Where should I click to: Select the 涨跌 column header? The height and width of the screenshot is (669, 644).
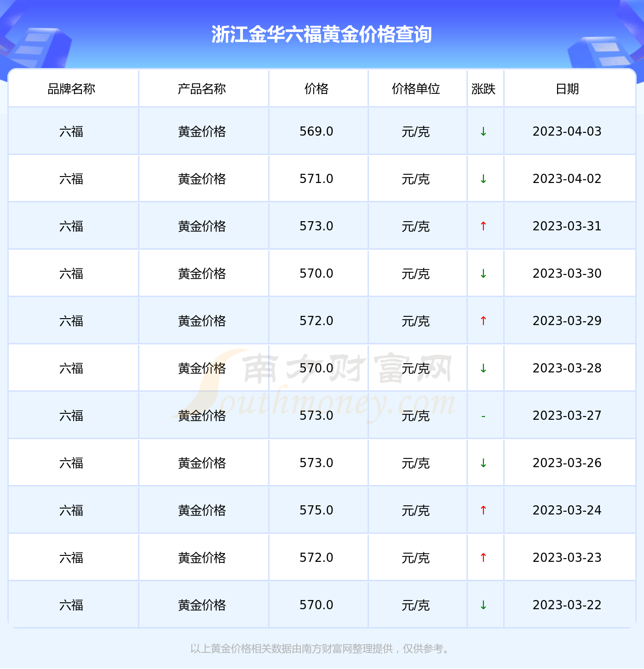click(x=483, y=89)
